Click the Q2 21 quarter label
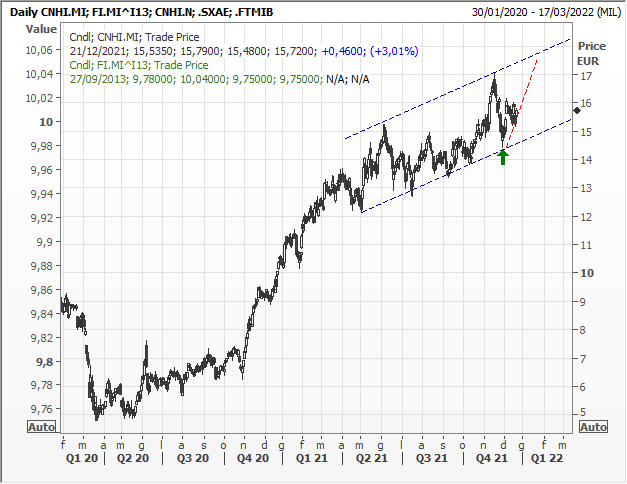Image resolution: width=627 pixels, height=484 pixels. pos(373,459)
